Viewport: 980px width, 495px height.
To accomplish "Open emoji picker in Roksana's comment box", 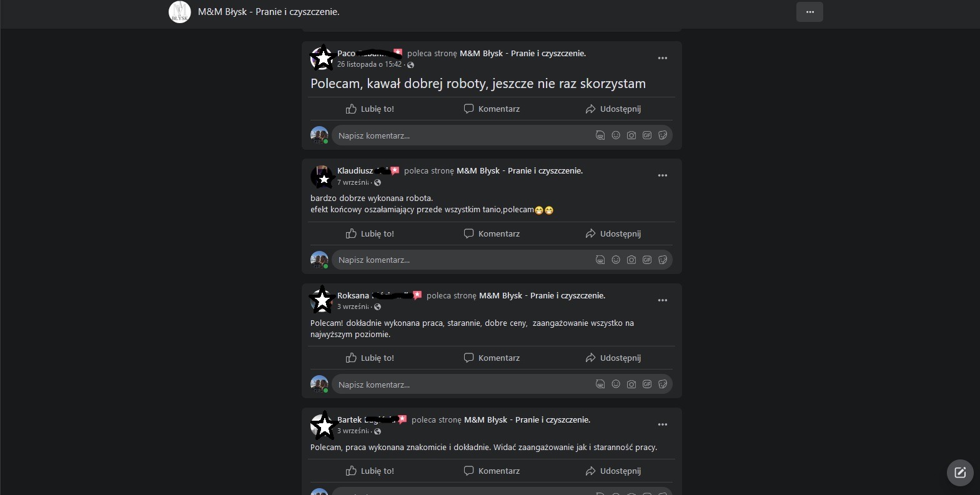I will [616, 384].
